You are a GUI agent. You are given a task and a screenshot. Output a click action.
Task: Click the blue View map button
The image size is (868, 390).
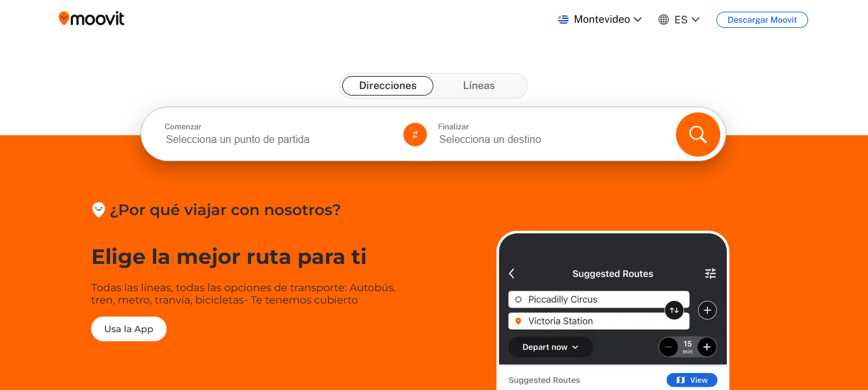(692, 380)
